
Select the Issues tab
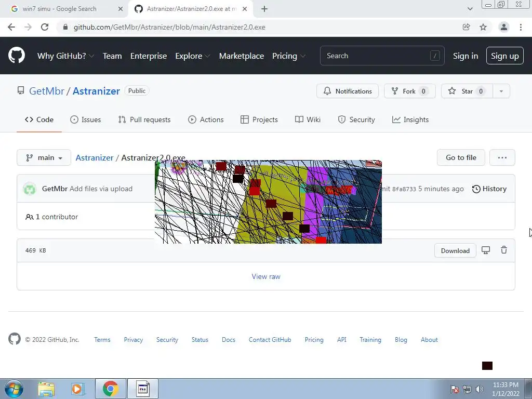pos(86,119)
